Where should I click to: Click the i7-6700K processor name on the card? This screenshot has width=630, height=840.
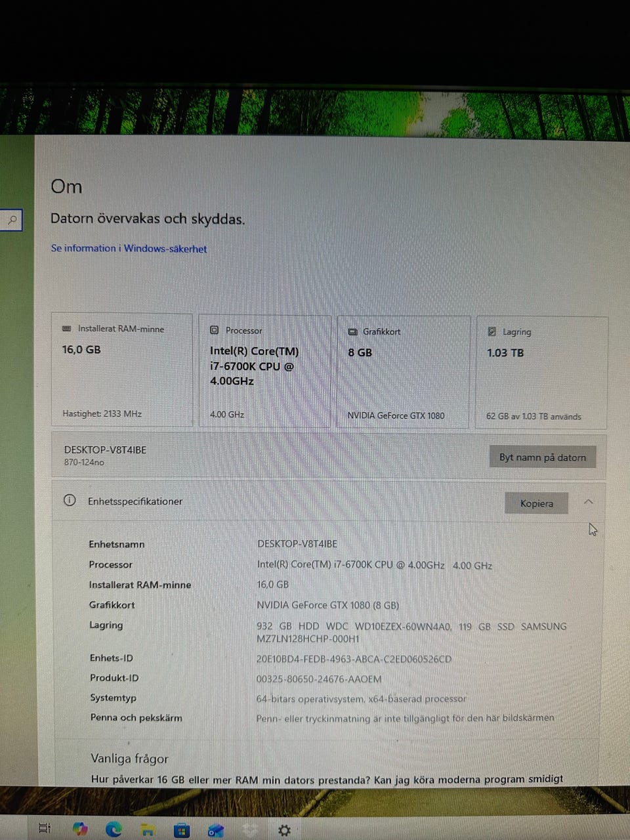tap(255, 366)
